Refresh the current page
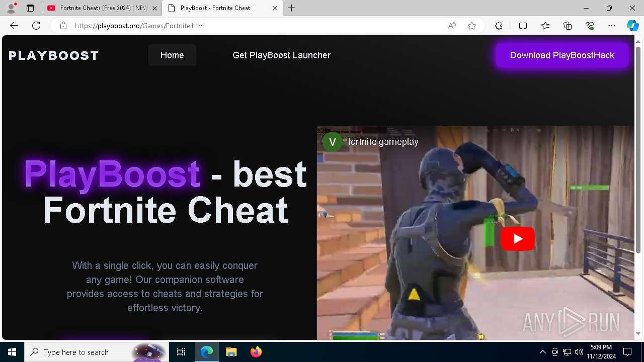Image resolution: width=644 pixels, height=362 pixels. [x=36, y=26]
